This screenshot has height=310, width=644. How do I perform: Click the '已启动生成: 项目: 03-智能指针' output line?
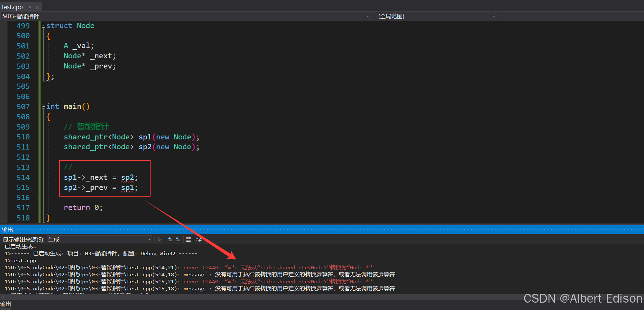tap(101, 253)
